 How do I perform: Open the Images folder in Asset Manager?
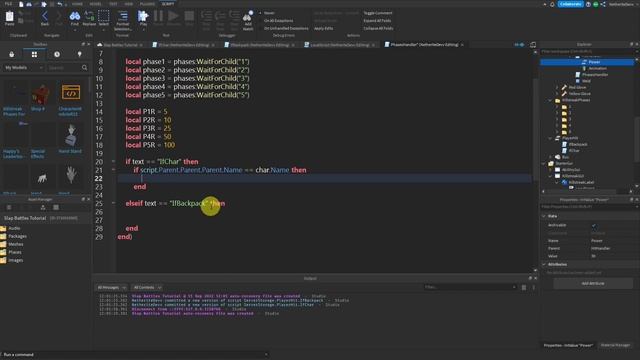click(x=16, y=260)
